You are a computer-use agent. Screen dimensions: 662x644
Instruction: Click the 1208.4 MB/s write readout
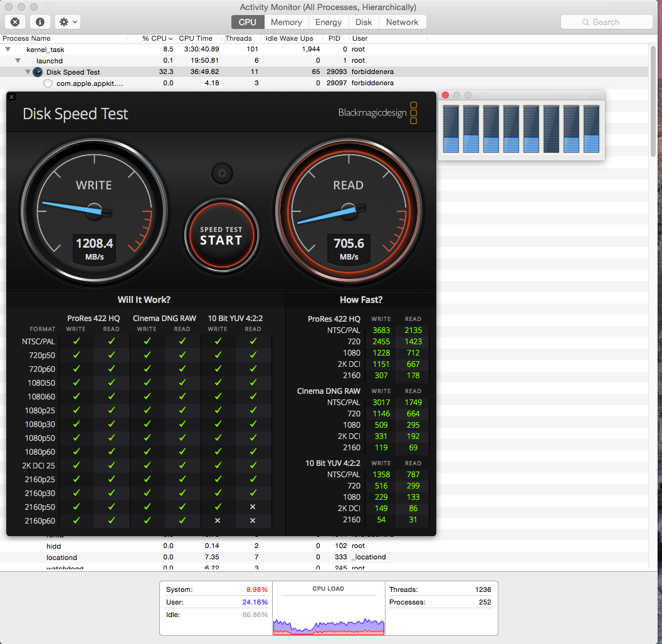click(x=95, y=249)
